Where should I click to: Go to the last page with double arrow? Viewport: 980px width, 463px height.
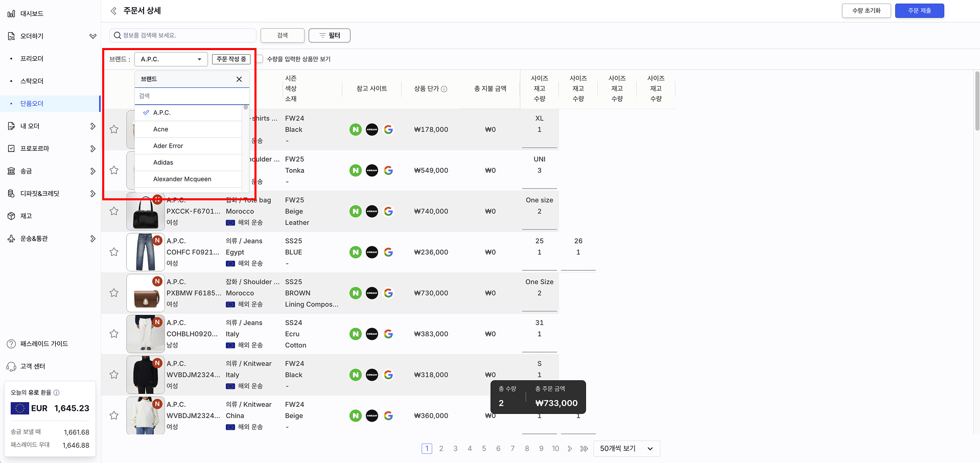[x=584, y=449]
